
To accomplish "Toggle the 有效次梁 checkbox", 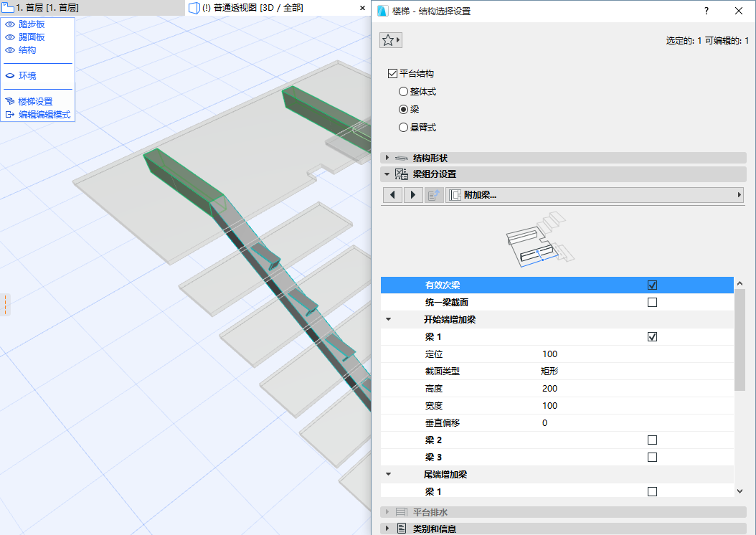I will tap(652, 285).
